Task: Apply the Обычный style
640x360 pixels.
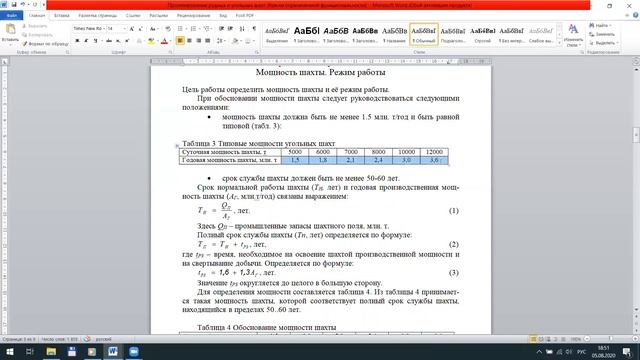Action: point(424,34)
